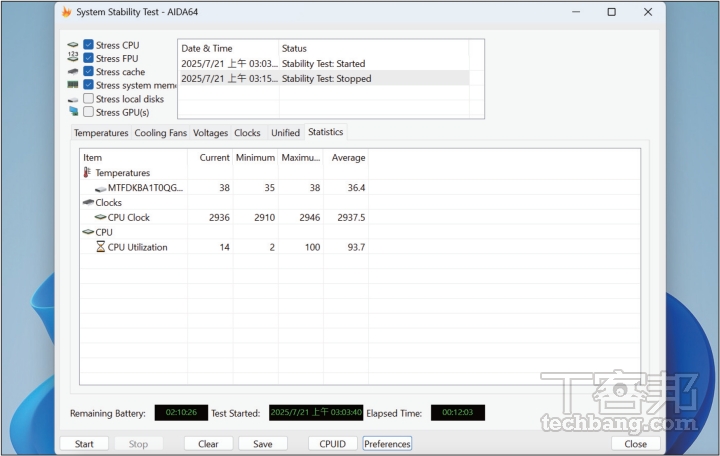Switch to the Cooling Fans tab

coord(160,133)
